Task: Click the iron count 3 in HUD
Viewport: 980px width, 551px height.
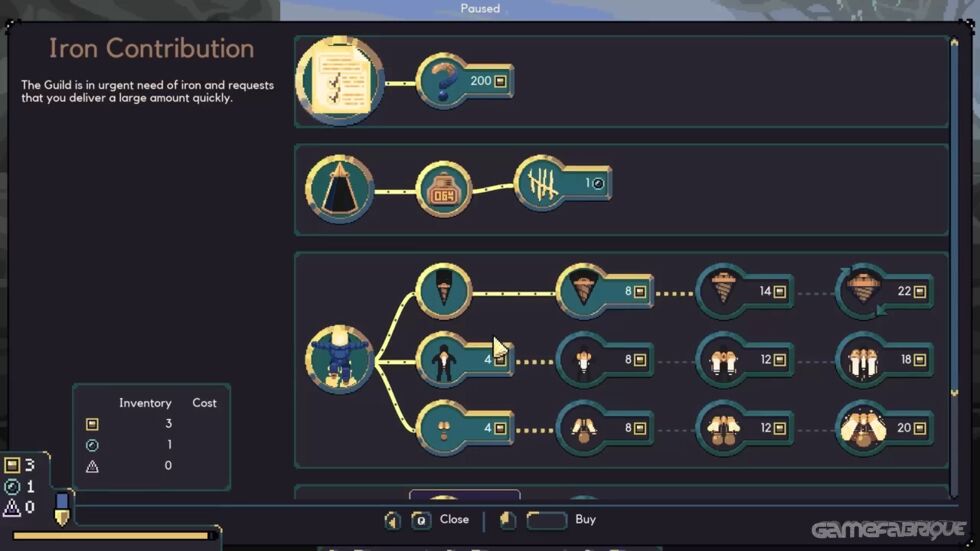Action: 29,465
